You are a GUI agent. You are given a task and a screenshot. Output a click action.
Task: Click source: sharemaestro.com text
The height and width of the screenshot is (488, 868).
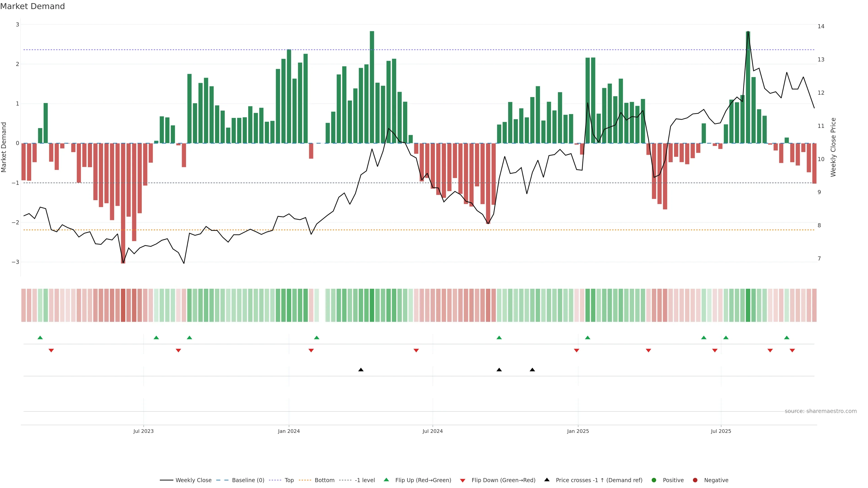pos(821,411)
